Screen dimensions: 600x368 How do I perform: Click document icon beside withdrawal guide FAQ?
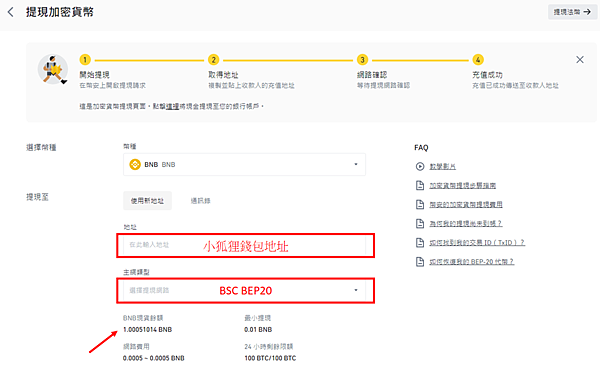pyautogui.click(x=420, y=186)
